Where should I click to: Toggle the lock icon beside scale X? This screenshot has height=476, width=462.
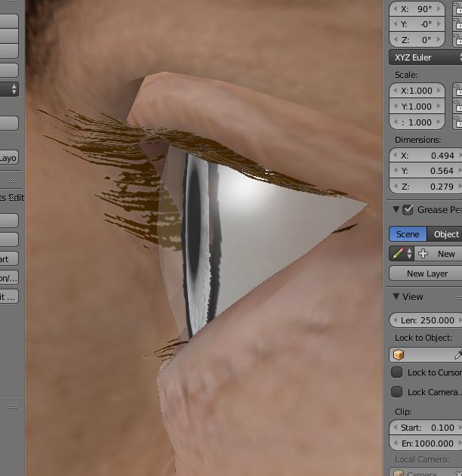click(x=457, y=91)
